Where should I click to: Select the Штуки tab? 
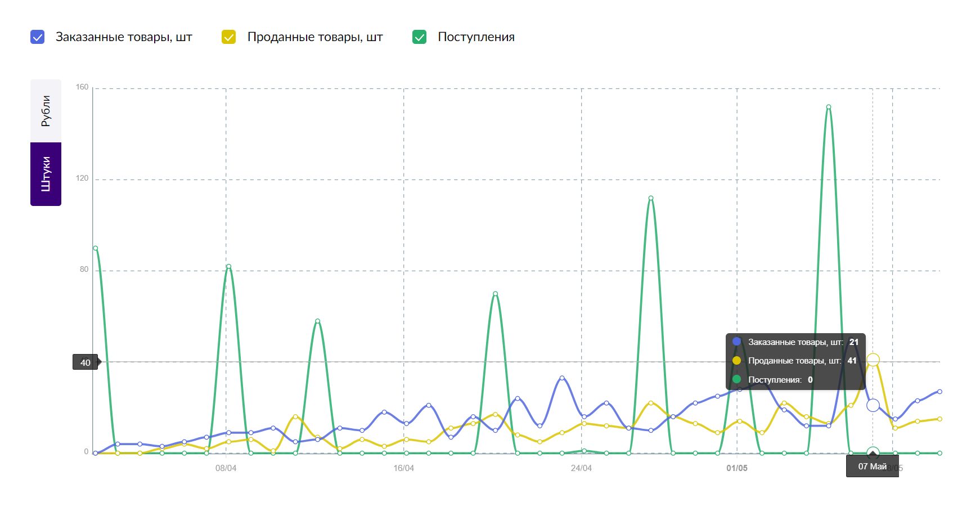click(46, 174)
